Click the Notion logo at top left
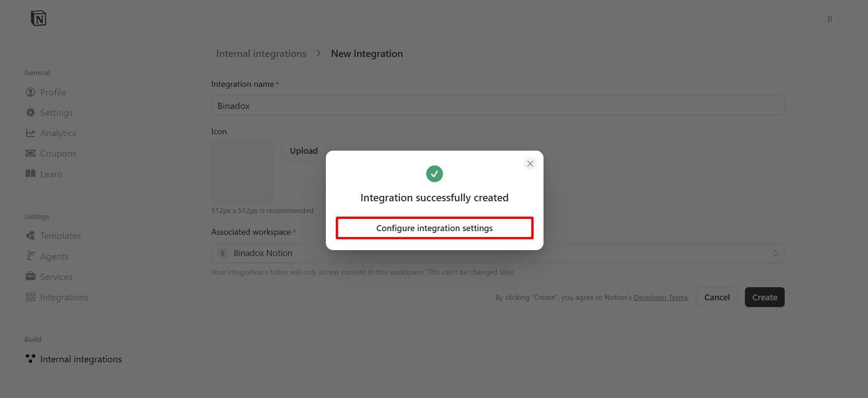Image resolution: width=868 pixels, height=398 pixels. click(x=38, y=18)
